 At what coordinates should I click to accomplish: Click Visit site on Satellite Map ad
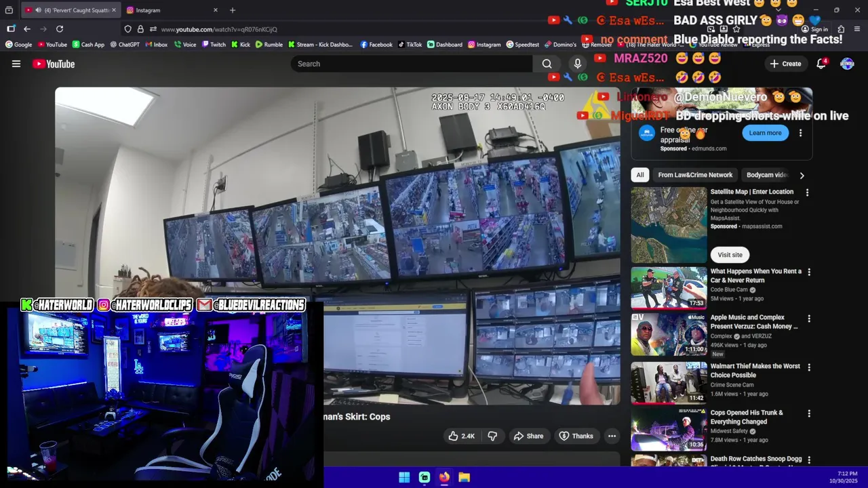[730, 255]
